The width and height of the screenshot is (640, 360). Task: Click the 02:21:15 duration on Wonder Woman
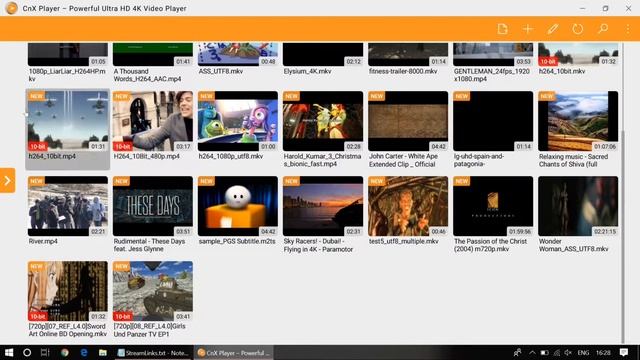tap(605, 231)
